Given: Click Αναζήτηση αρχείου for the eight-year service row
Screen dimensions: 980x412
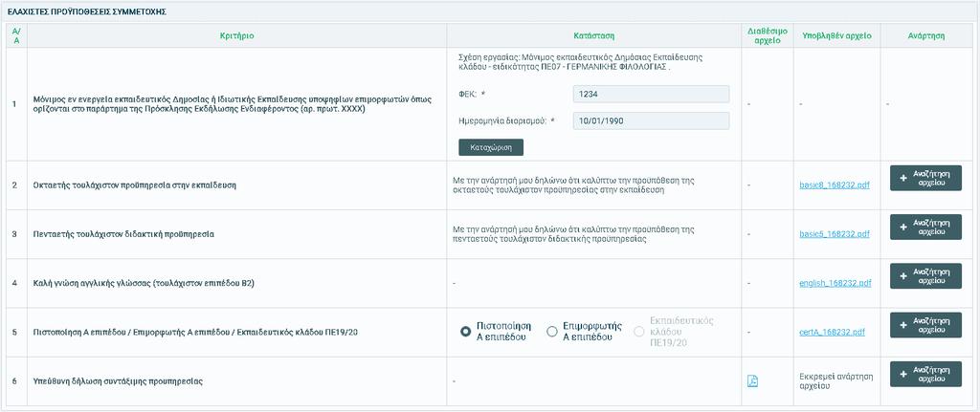Looking at the screenshot, I should click(925, 178).
